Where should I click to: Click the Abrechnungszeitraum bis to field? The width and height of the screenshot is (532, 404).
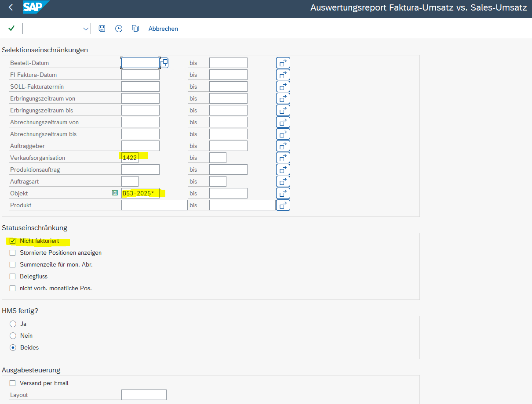[x=228, y=134]
